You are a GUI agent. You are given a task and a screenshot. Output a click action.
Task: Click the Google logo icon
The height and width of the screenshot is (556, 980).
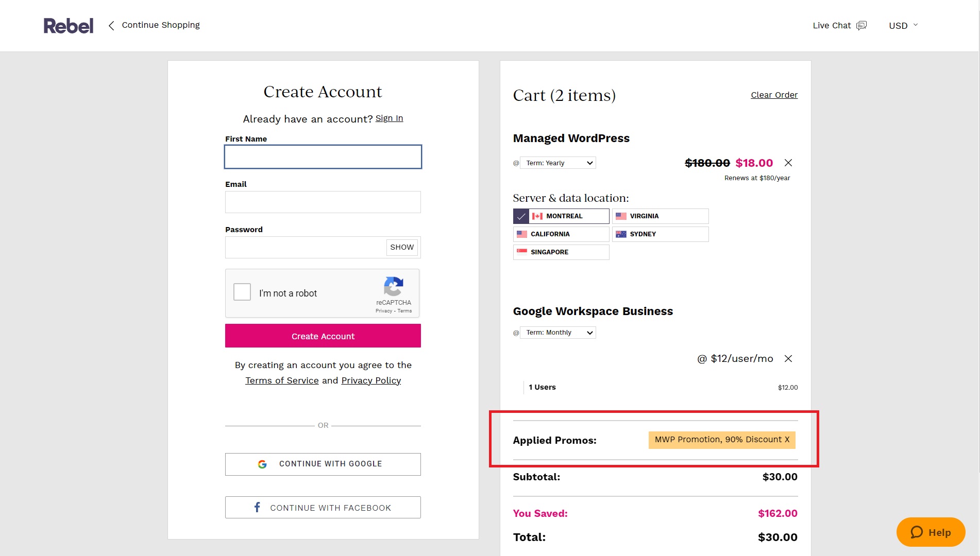coord(262,464)
